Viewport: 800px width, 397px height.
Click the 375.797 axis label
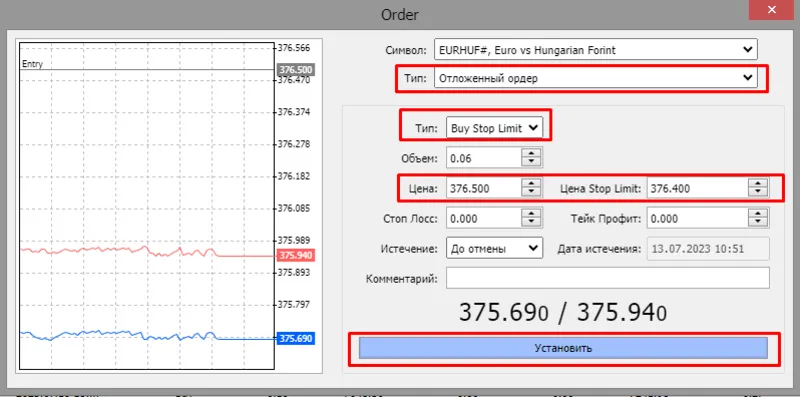[x=294, y=305]
